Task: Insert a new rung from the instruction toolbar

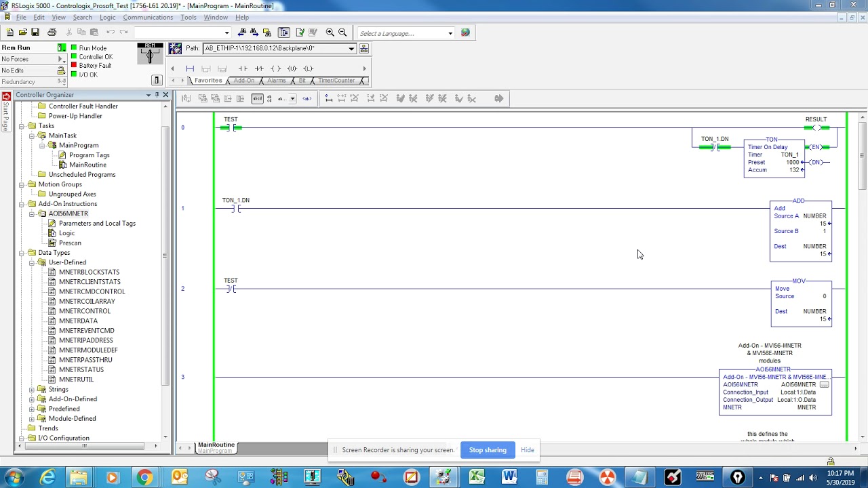Action: [x=190, y=68]
